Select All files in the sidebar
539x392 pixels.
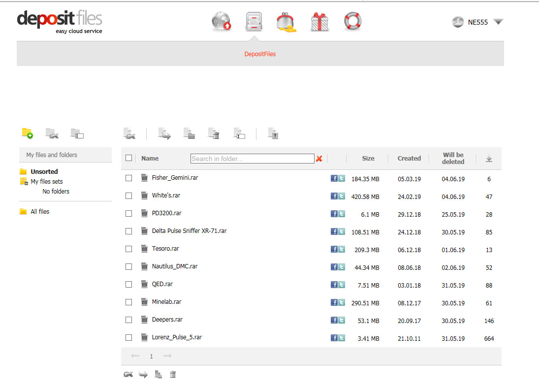pyautogui.click(x=40, y=212)
